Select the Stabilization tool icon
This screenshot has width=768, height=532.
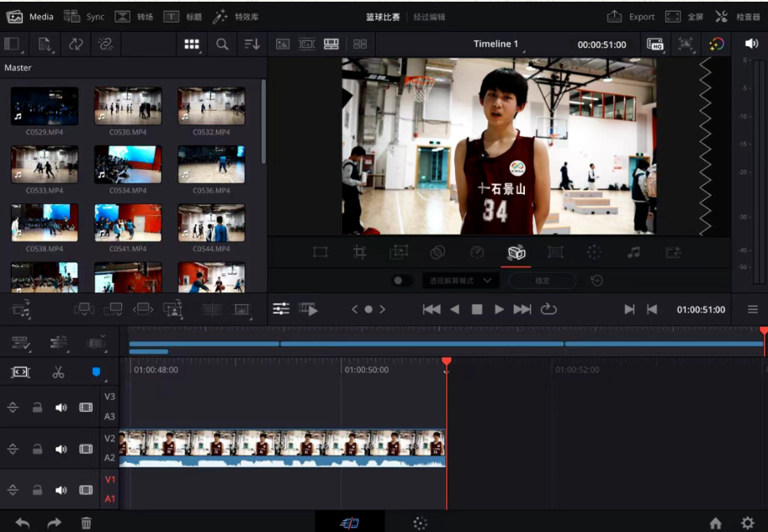[x=516, y=252]
